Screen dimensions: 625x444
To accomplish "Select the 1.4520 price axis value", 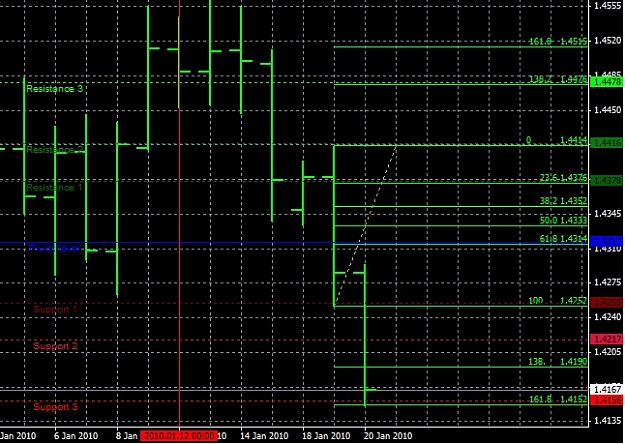I will pos(607,40).
